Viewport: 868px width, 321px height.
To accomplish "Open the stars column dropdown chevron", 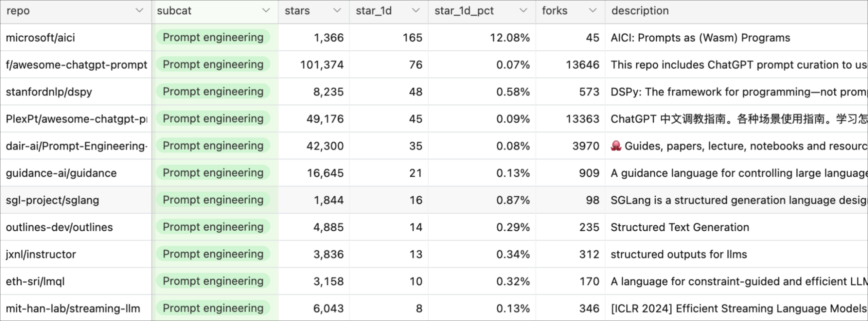I will pyautogui.click(x=337, y=10).
